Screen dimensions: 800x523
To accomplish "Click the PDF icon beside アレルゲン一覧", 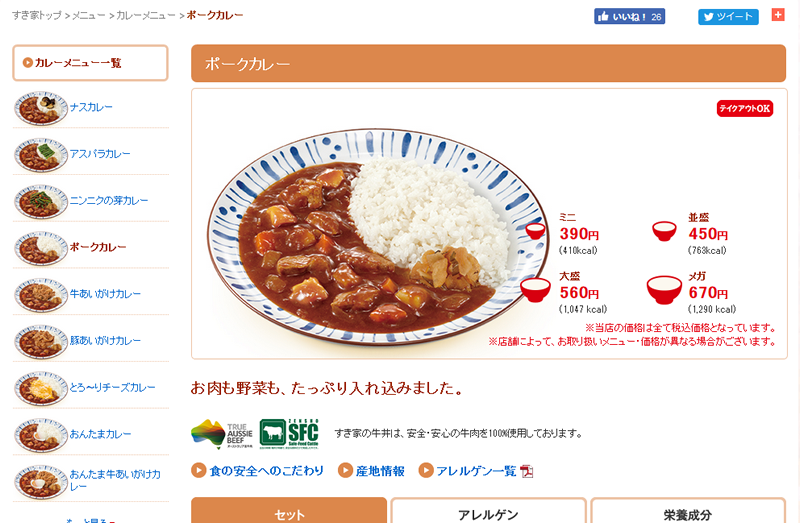I will 527,471.
